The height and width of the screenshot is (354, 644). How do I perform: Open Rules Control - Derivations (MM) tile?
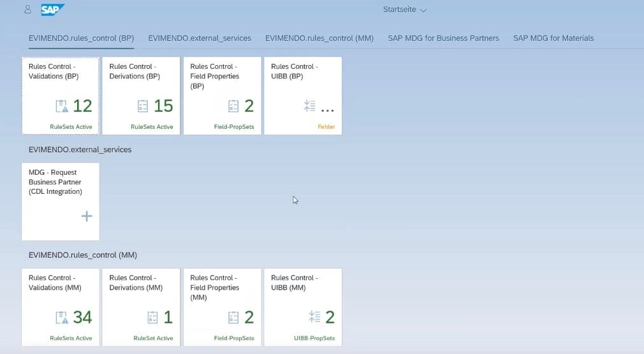coord(141,307)
